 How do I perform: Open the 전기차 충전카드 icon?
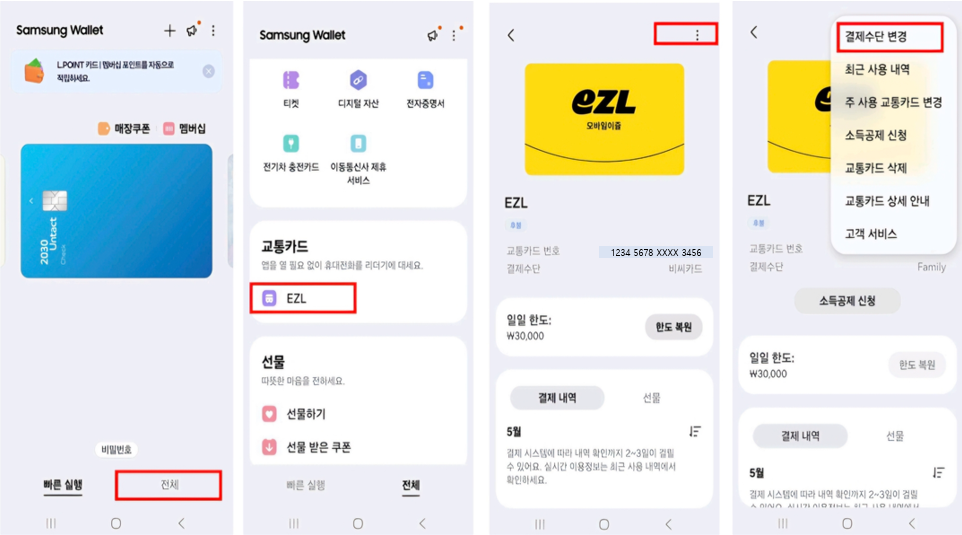[x=291, y=153]
